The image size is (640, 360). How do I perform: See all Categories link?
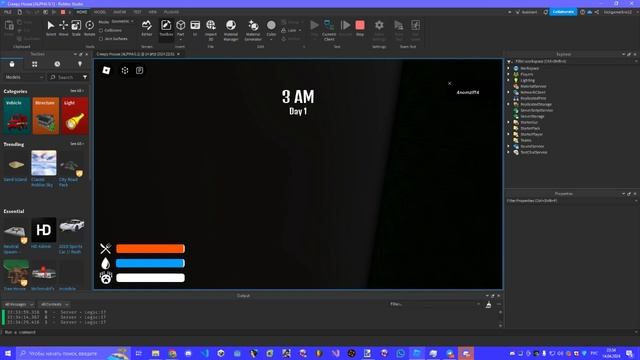pyautogui.click(x=77, y=91)
